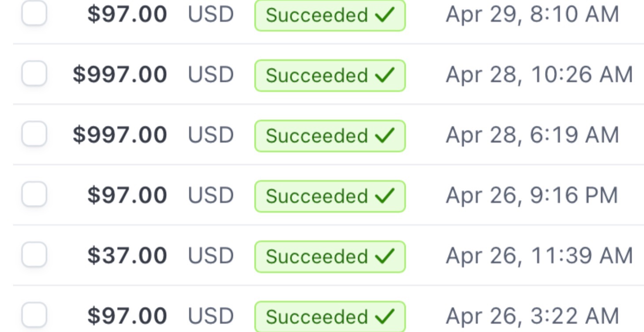Mark the checkbox for the 3:22 AM payment
This screenshot has height=332, width=644.
(34, 315)
